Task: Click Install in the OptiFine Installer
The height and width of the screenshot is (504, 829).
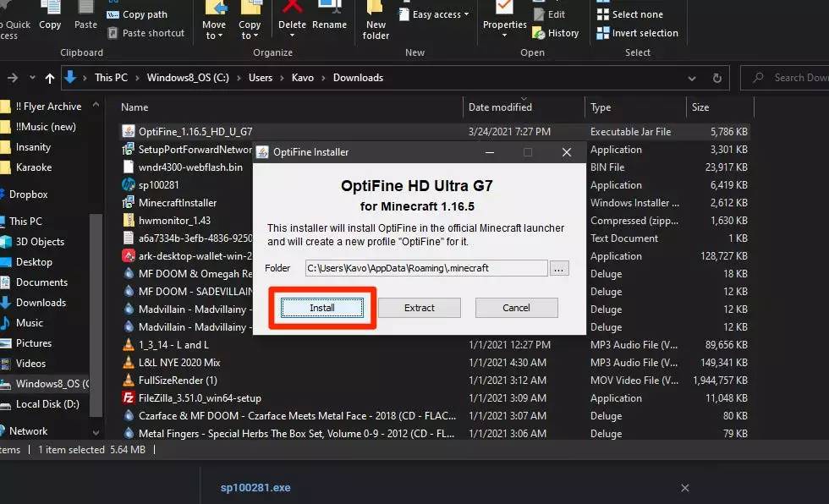Action: pyautogui.click(x=321, y=308)
